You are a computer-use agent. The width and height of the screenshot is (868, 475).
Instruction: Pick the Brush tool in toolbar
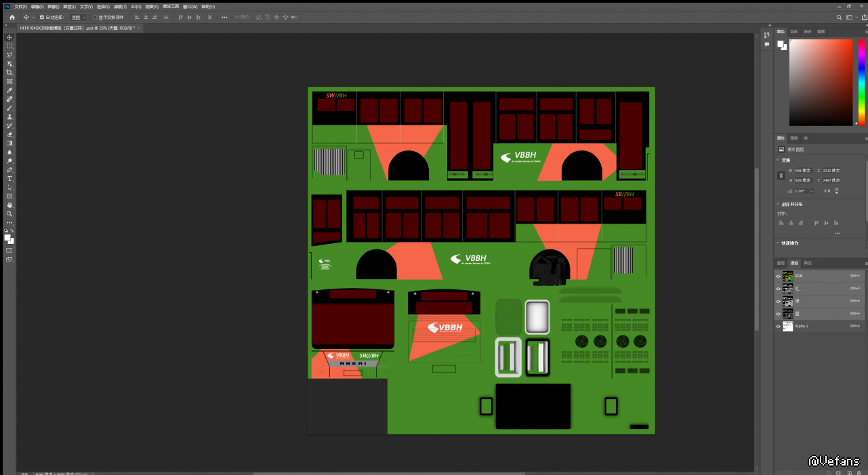click(9, 108)
